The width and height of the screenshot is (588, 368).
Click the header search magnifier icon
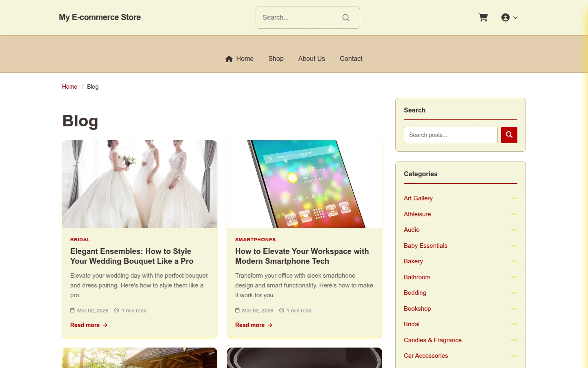point(346,18)
